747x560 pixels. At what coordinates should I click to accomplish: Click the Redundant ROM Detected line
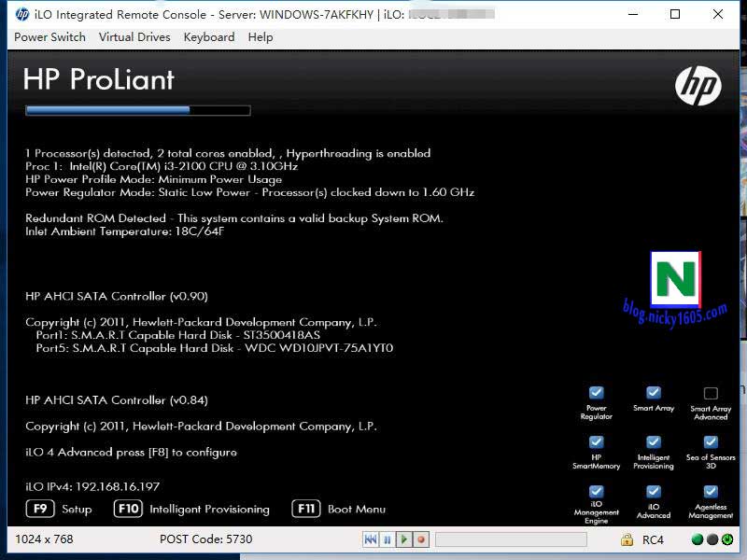pos(234,218)
